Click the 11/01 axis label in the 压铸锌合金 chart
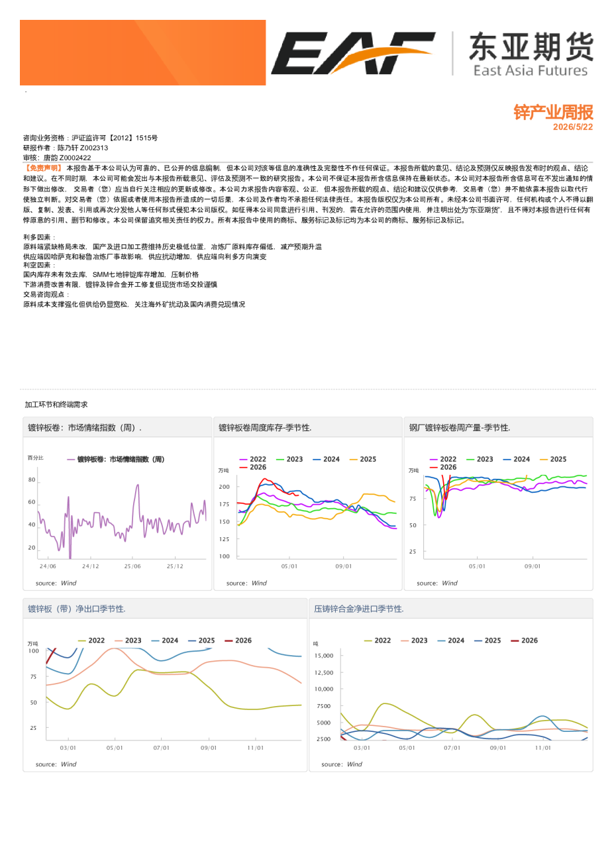This screenshot has height=863, width=616. 542,748
